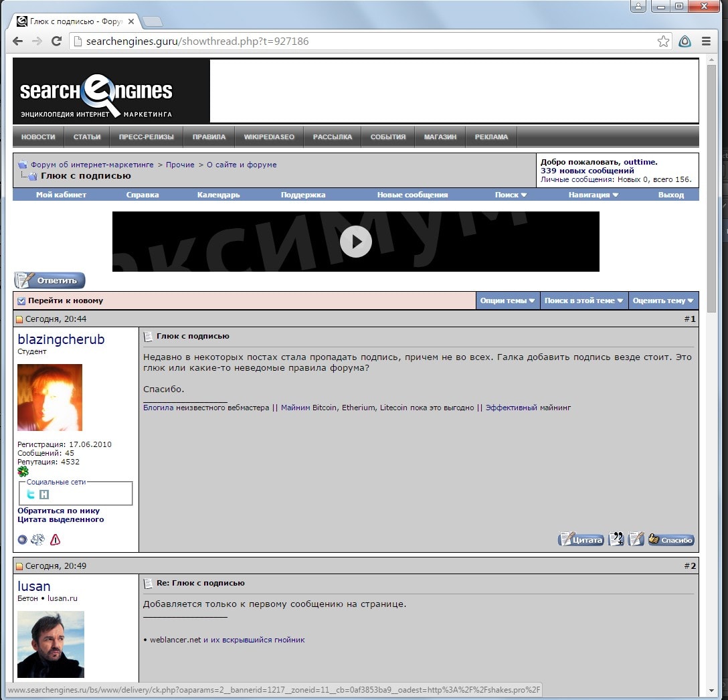
Task: Expand the 'Опции темы' dropdown
Action: tap(507, 300)
